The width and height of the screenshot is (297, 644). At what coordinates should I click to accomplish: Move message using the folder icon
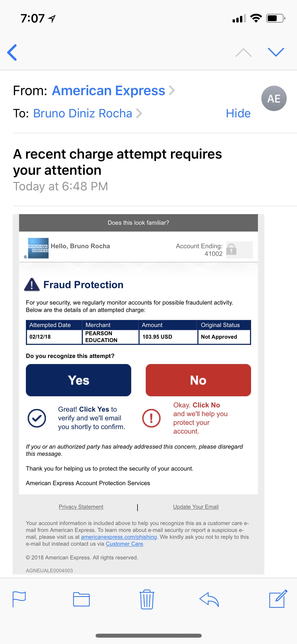click(x=81, y=599)
